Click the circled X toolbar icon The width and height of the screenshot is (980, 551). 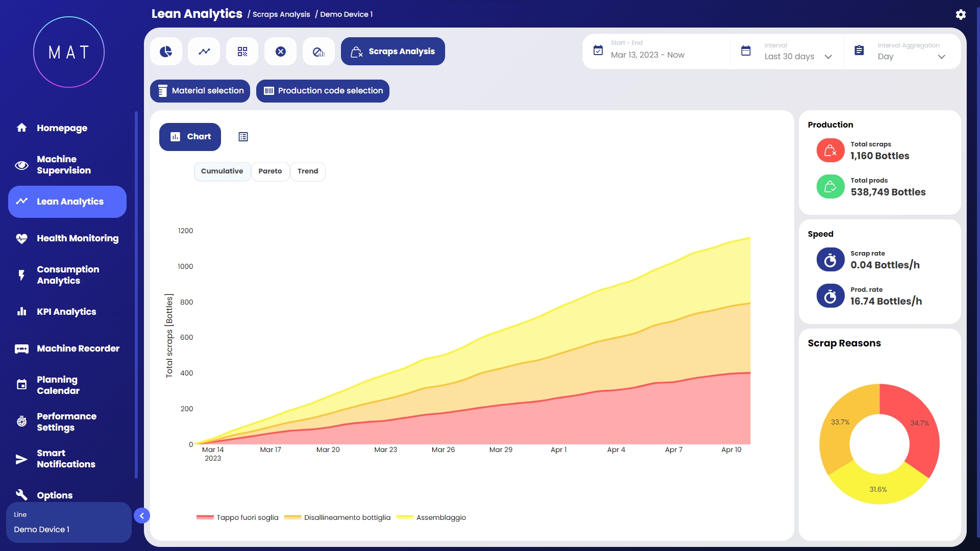(281, 52)
